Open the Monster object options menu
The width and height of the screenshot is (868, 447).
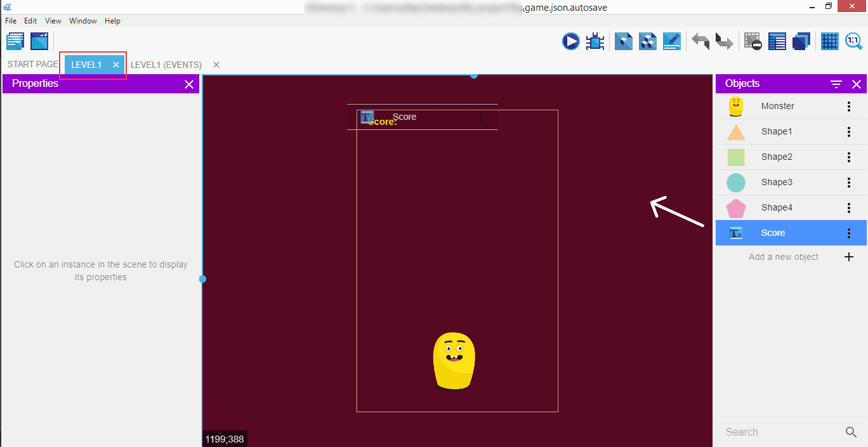pyautogui.click(x=849, y=107)
